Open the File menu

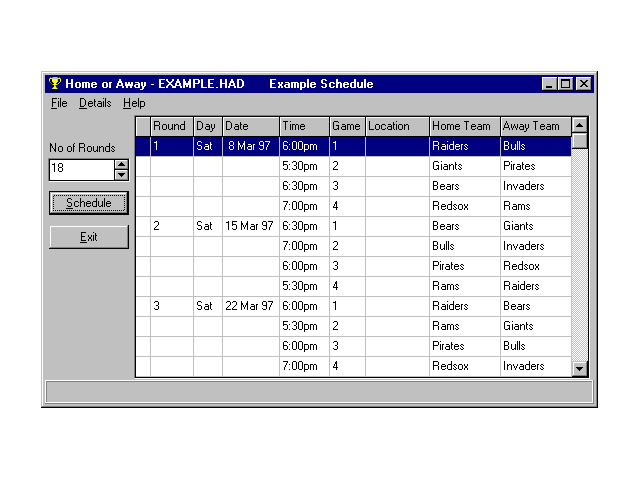[x=59, y=103]
